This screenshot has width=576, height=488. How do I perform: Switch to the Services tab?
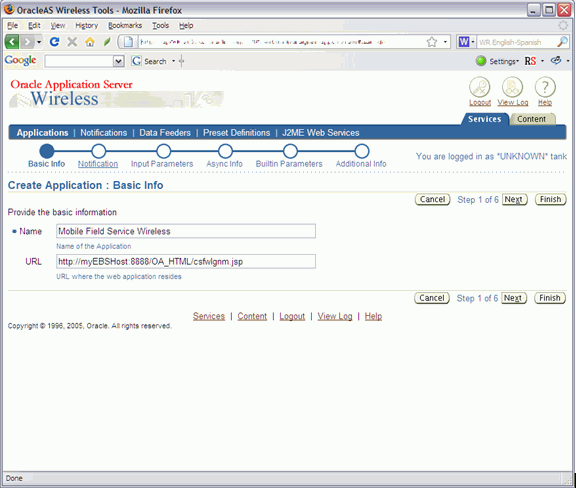point(485,119)
